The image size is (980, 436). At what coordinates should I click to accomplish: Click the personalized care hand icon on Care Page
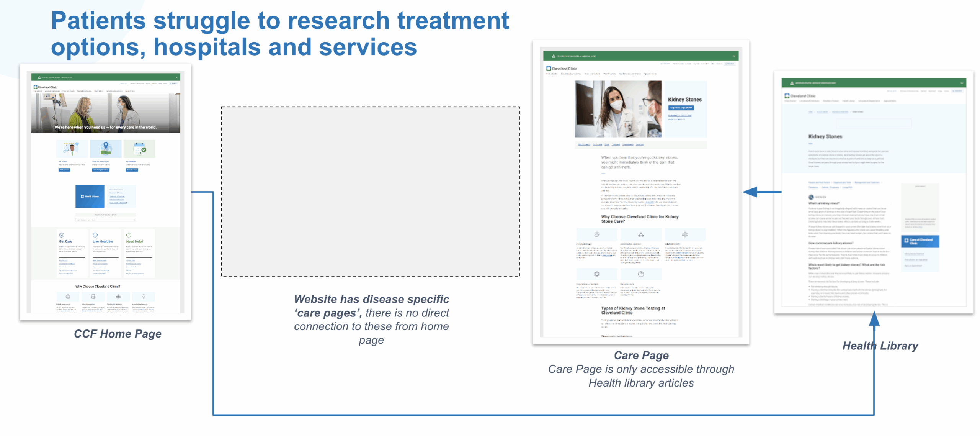click(x=597, y=234)
